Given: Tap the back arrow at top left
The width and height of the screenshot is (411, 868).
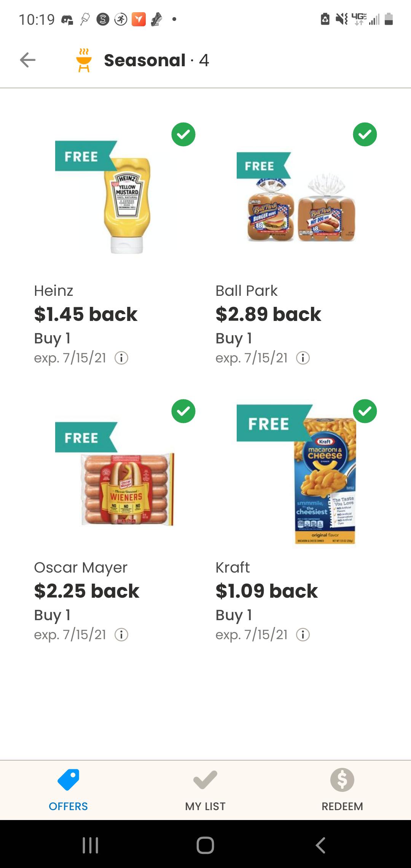Looking at the screenshot, I should [27, 59].
